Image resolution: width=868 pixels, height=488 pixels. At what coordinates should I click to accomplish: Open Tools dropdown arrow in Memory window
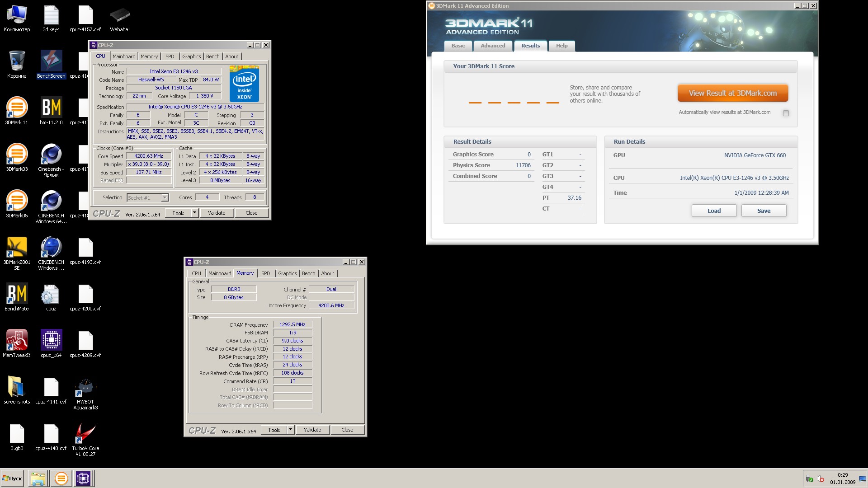coord(290,430)
